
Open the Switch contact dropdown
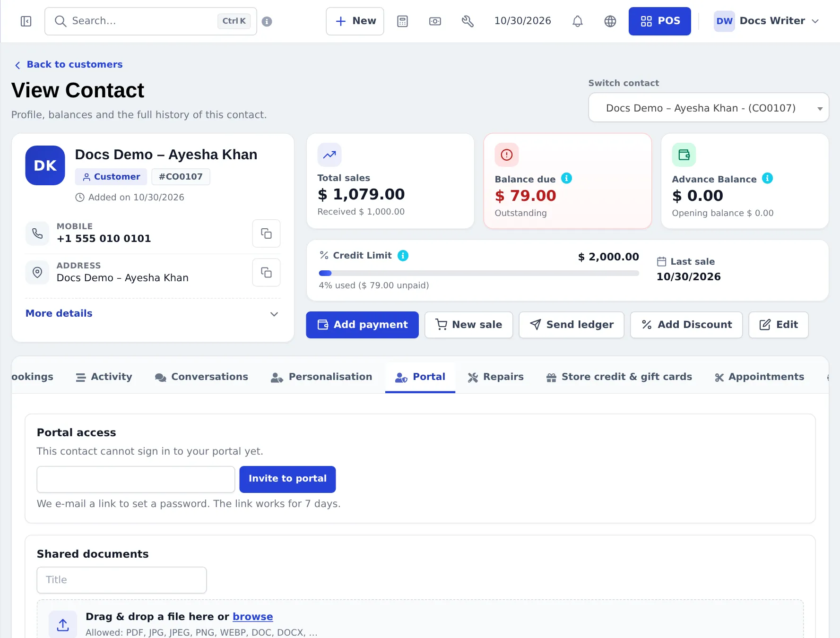[x=708, y=108]
